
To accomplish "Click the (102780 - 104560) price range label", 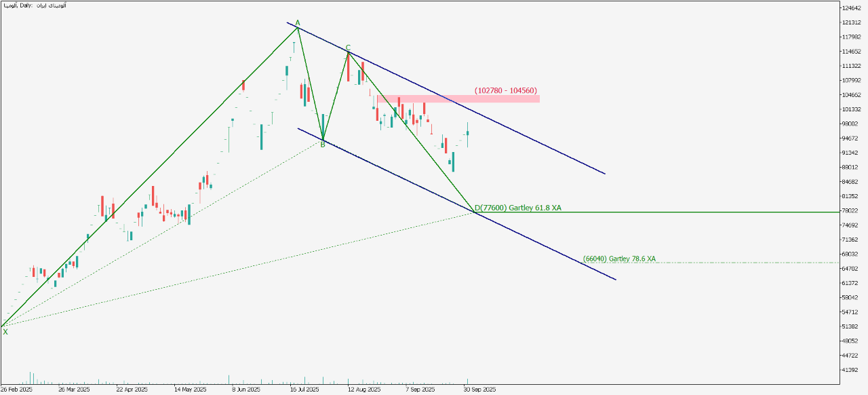I will pos(506,90).
